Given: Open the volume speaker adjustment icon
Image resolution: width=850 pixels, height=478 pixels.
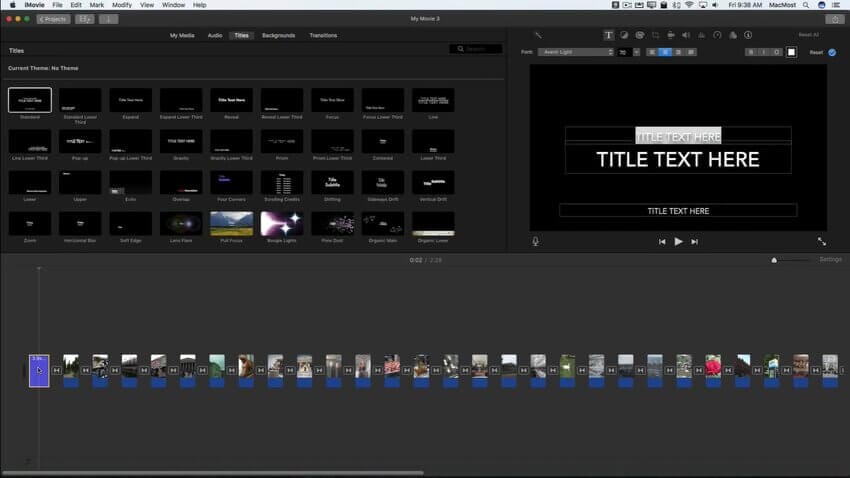Looking at the screenshot, I should [686, 35].
